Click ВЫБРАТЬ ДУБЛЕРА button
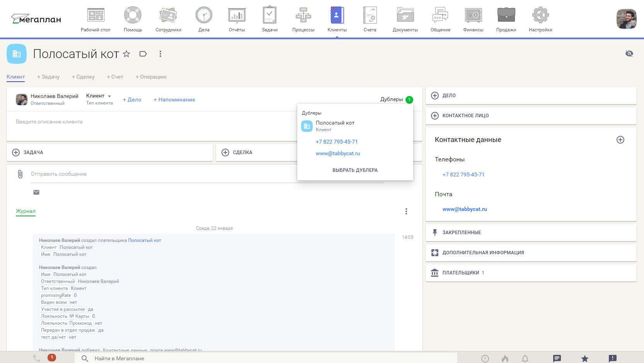This screenshot has width=644, height=363. pos(355,170)
